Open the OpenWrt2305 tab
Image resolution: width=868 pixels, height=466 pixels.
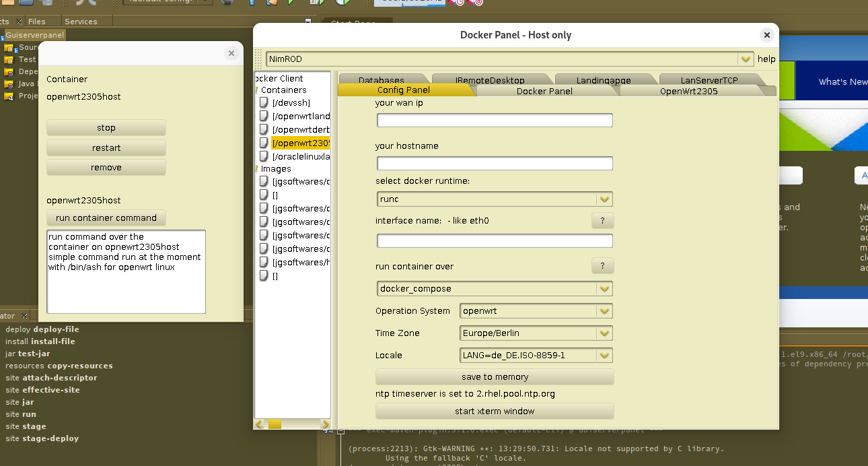688,91
